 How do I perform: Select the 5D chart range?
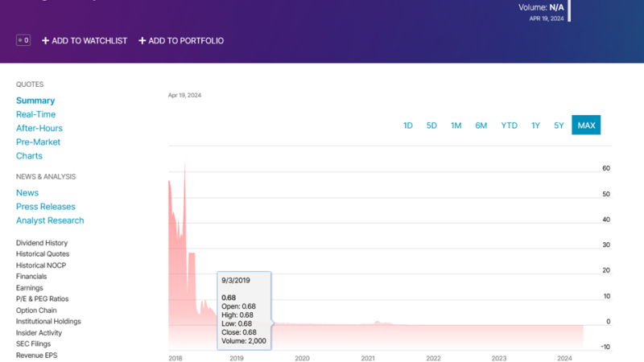coord(431,125)
